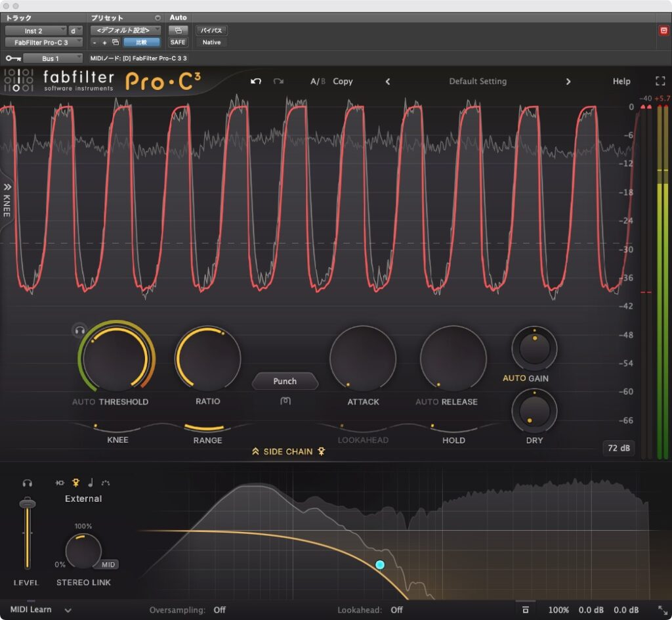This screenshot has width=672, height=620.
Task: Toggle full screen mode icon
Action: [660, 81]
